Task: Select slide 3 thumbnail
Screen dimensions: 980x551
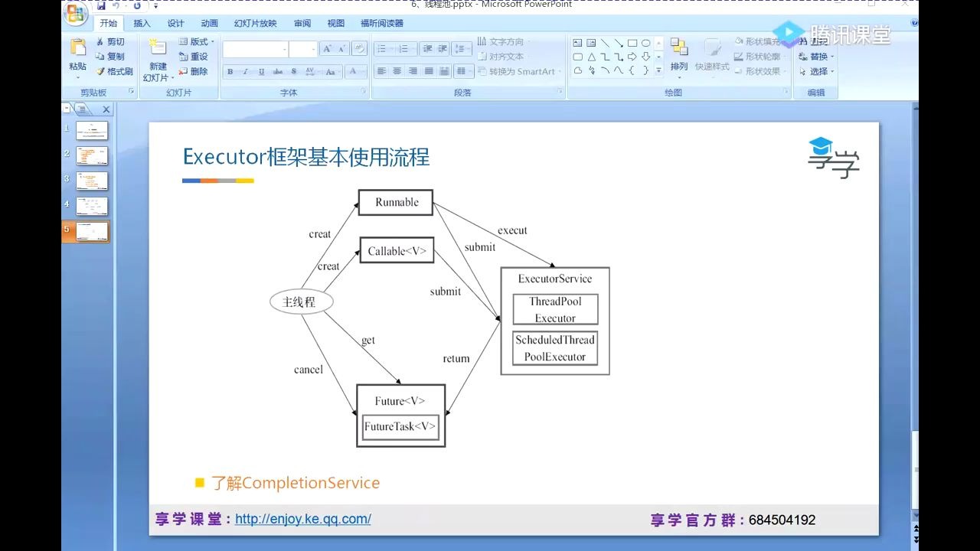Action: point(92,181)
